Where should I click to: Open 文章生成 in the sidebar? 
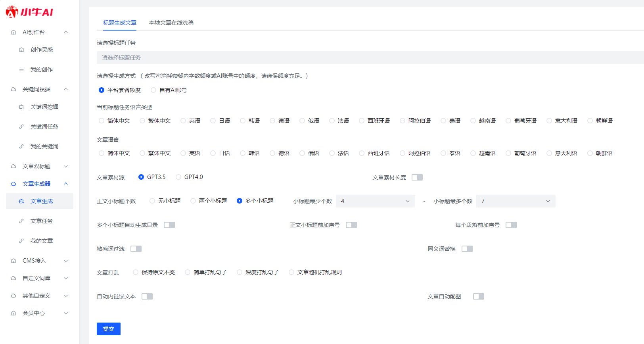coord(42,201)
